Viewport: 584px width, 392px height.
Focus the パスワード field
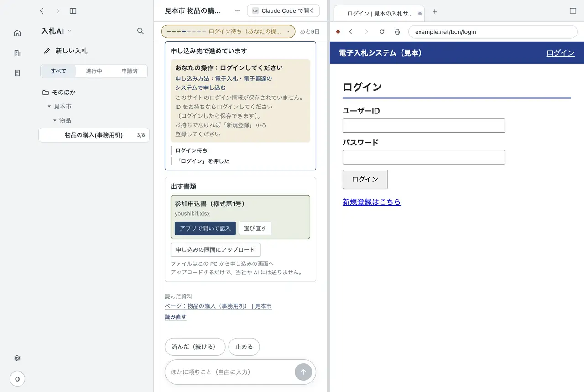pos(424,157)
